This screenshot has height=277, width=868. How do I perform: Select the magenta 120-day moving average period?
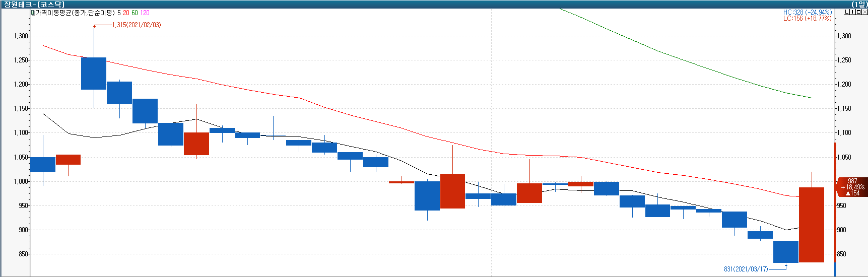coord(145,13)
